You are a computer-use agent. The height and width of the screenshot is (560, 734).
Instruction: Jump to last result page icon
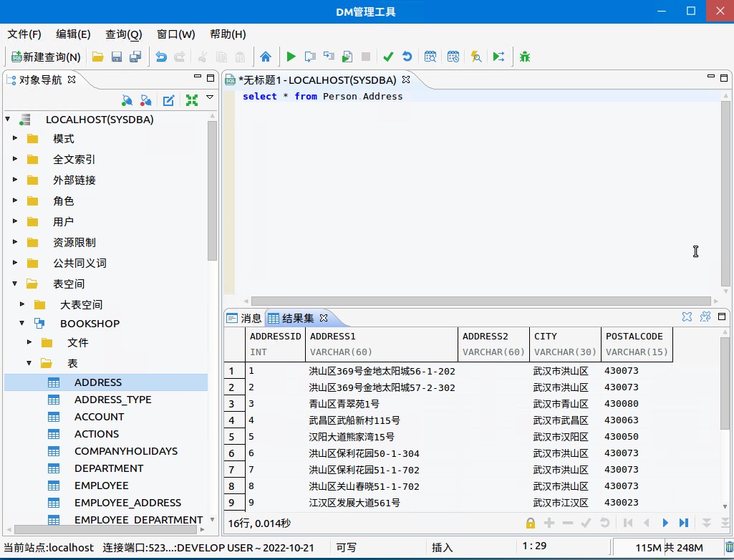pos(684,523)
